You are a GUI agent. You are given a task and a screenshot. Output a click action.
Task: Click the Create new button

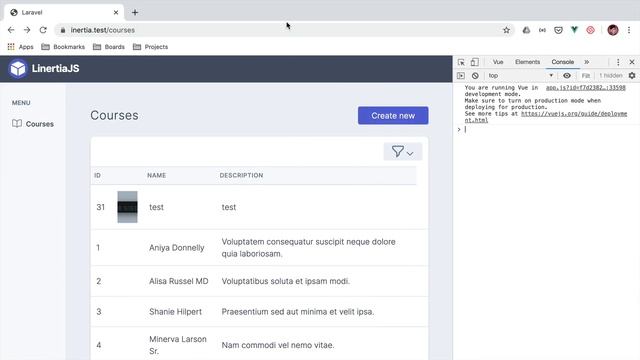coord(393,116)
